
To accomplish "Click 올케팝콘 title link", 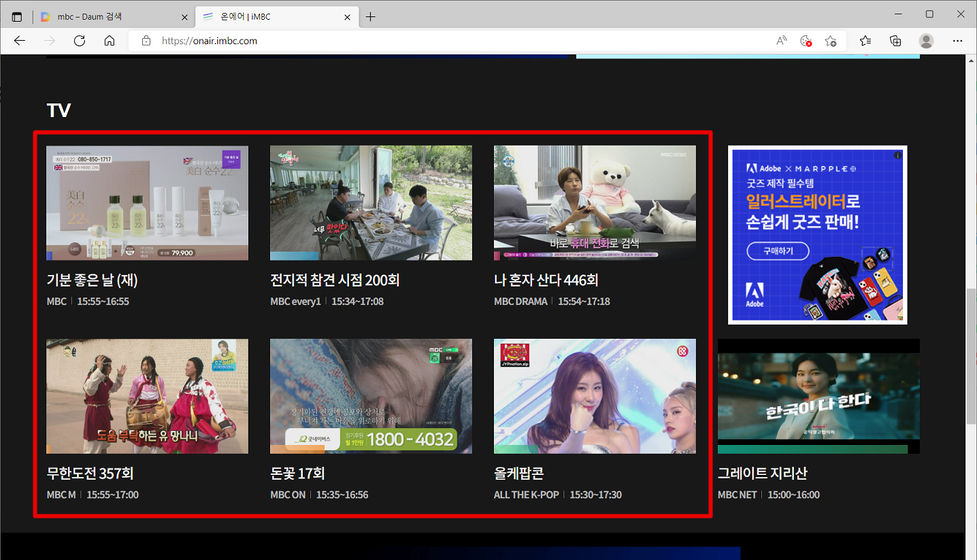I will click(x=518, y=474).
